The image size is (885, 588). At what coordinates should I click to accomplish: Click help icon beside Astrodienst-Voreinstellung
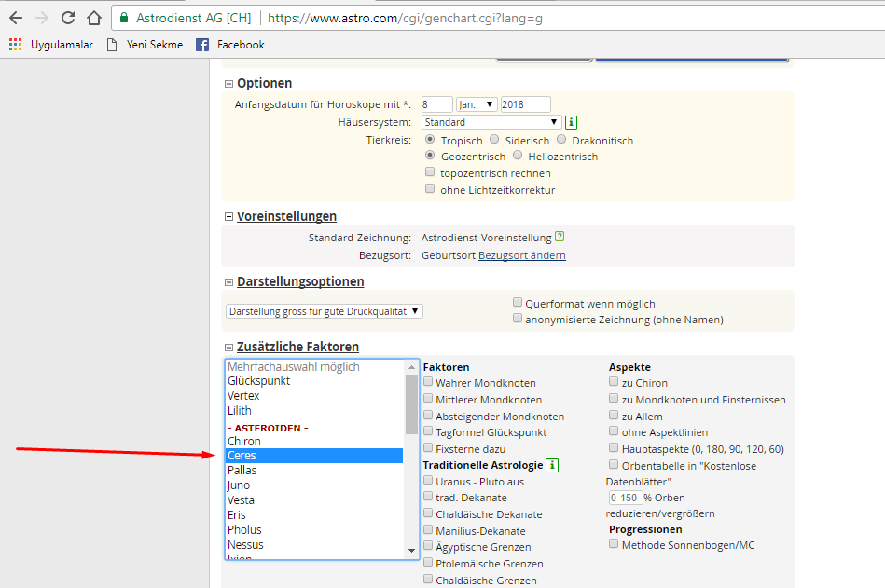(560, 236)
